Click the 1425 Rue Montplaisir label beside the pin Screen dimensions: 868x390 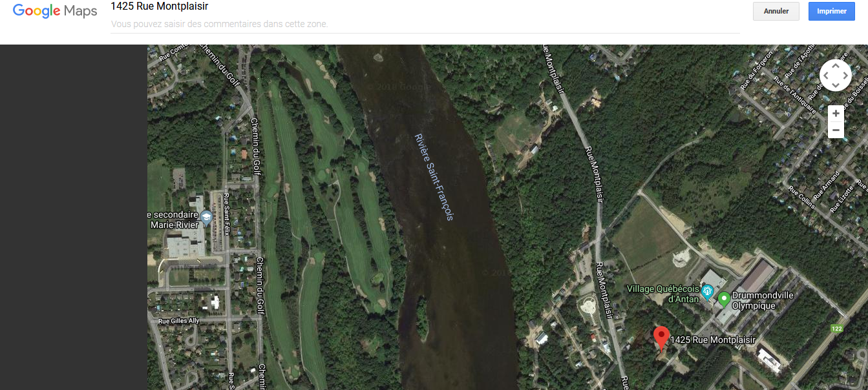pos(713,340)
